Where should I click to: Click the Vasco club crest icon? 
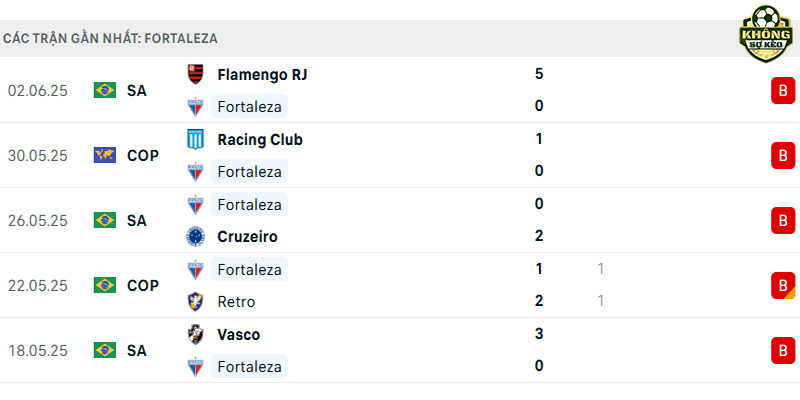tap(195, 334)
